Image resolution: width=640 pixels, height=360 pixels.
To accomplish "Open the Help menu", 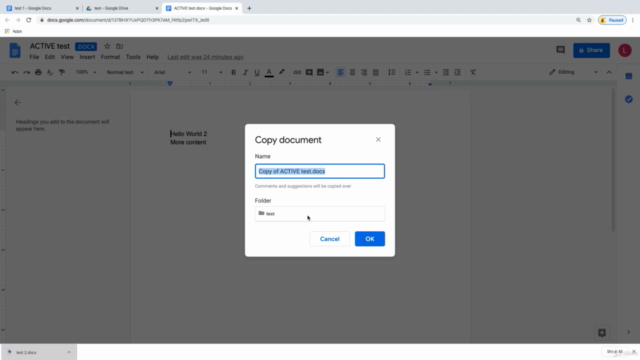I will (152, 57).
